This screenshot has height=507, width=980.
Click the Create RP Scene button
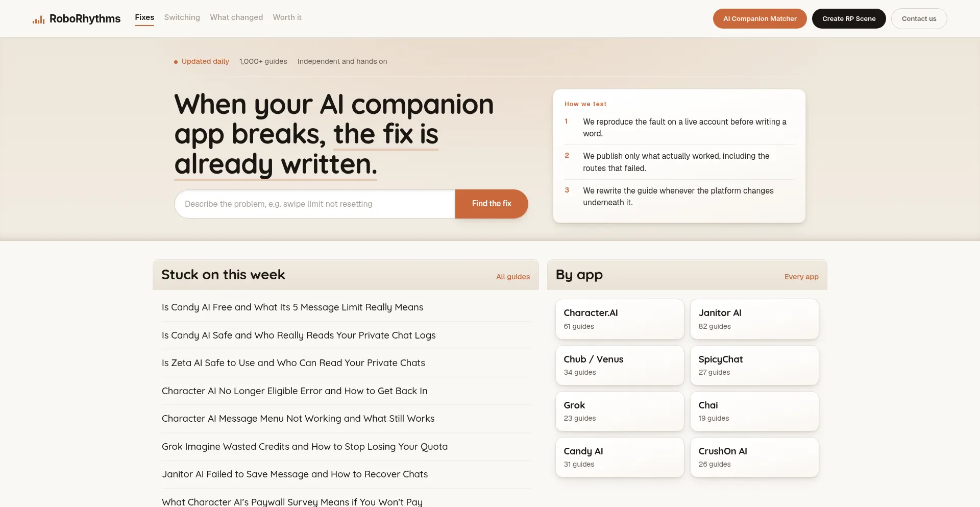click(x=849, y=19)
